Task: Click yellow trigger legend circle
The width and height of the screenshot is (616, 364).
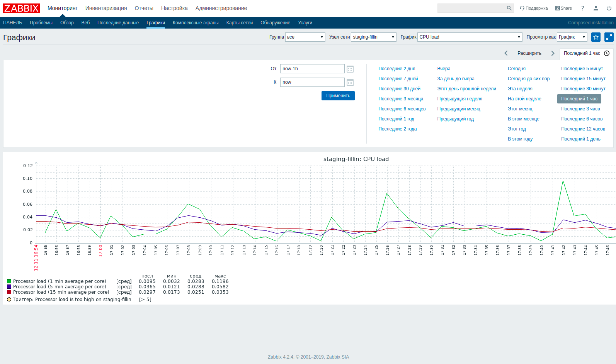Action: pyautogui.click(x=9, y=300)
